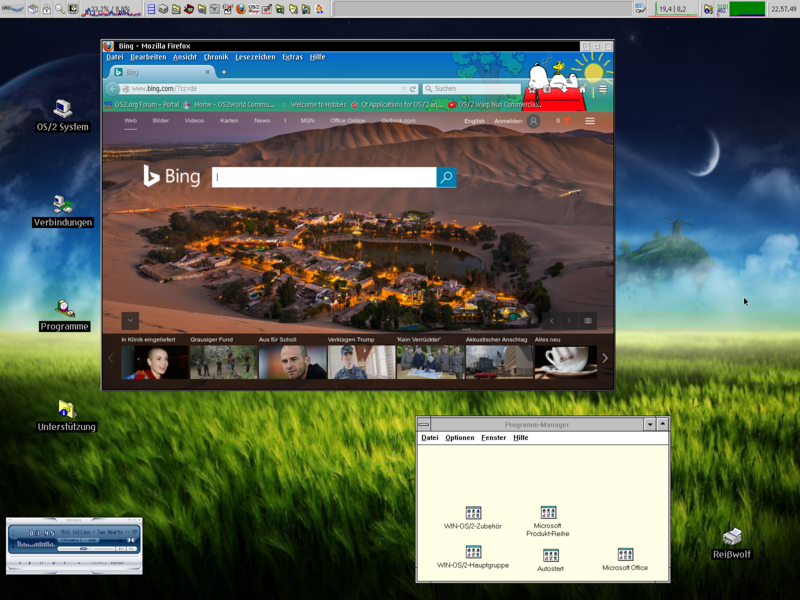The image size is (800, 600).
Task: Click the Bing rewards trophy icon
Action: (x=566, y=121)
